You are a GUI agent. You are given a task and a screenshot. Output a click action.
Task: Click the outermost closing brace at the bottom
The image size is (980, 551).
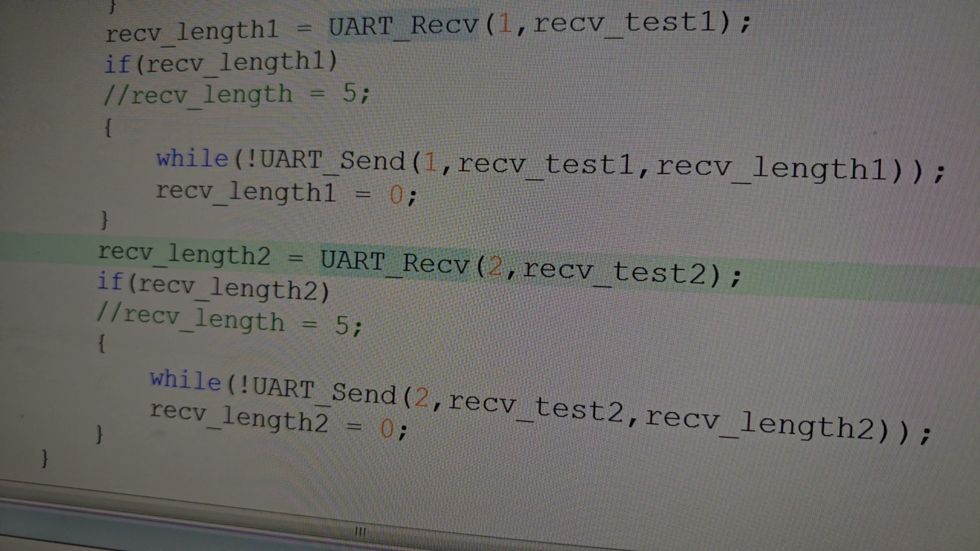point(45,458)
